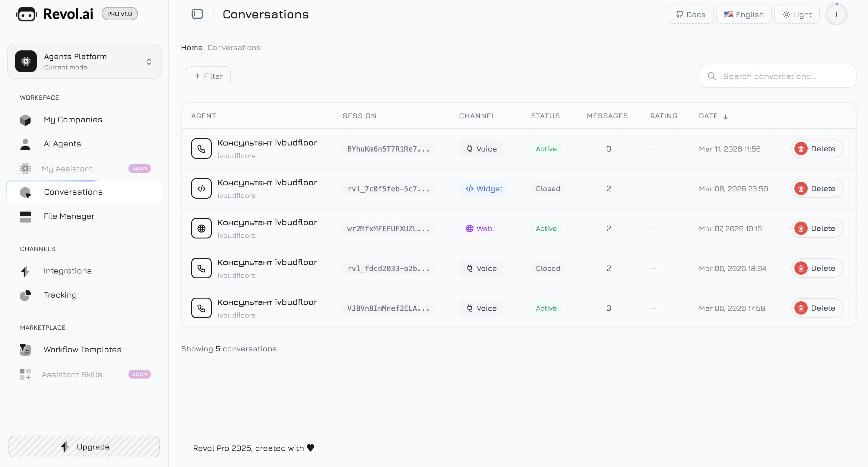Click the Voice badge in Mar 11 row
This screenshot has height=467, width=868.
pos(481,149)
